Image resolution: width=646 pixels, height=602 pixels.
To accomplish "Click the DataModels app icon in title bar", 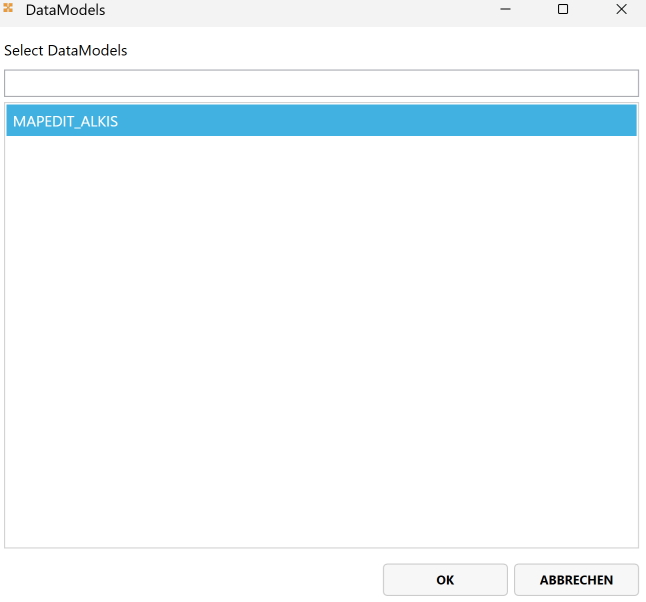I will point(9,9).
